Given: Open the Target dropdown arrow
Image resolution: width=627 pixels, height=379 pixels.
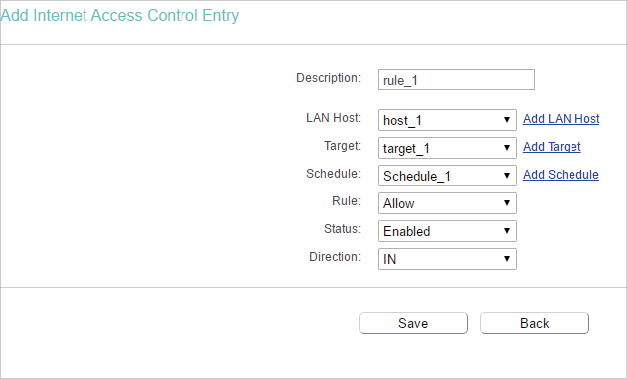Looking at the screenshot, I should click(x=507, y=148).
